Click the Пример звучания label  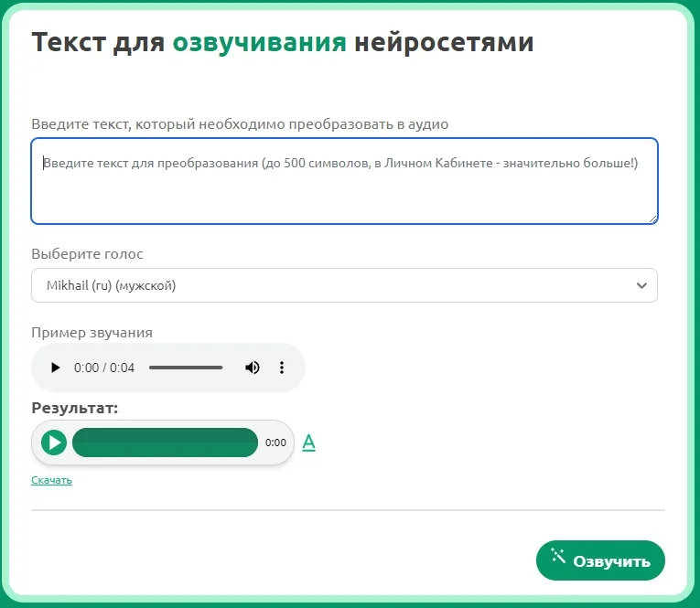92,332
